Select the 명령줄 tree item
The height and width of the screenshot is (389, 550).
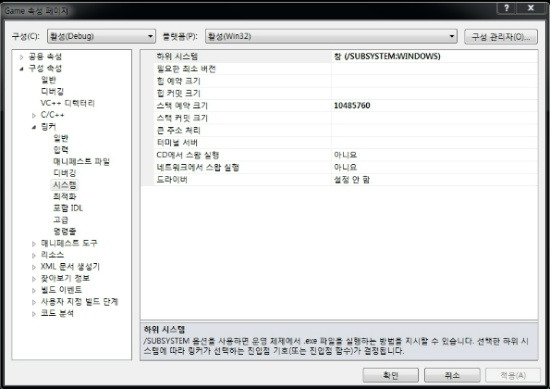[65, 231]
